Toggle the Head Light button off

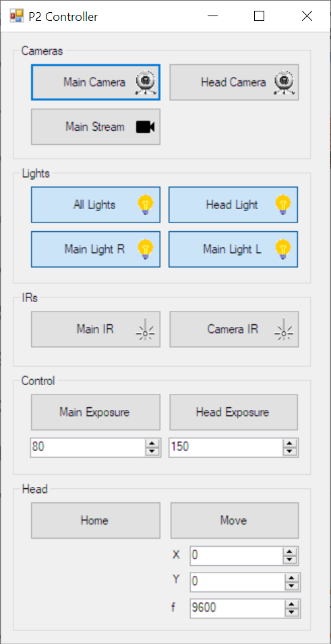233,204
